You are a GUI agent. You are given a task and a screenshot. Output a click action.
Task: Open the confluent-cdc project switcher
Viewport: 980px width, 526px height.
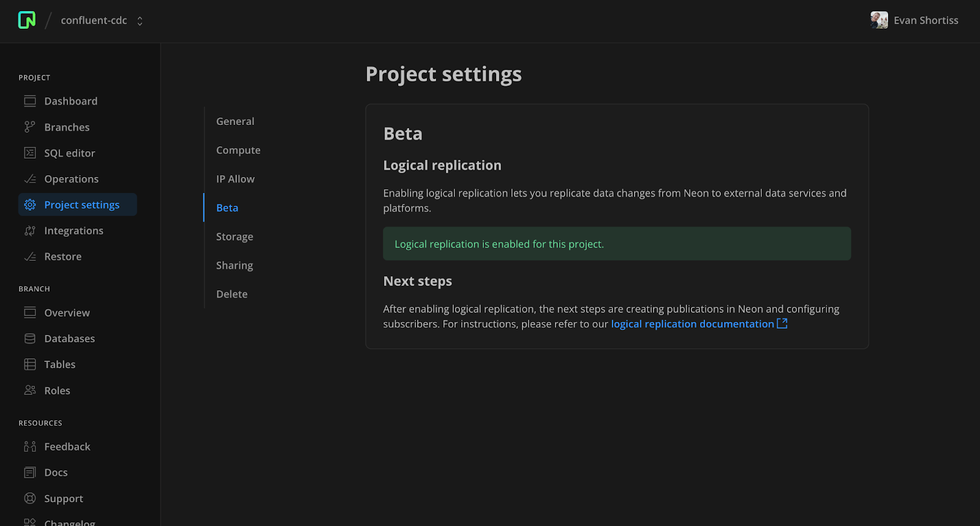coord(102,20)
